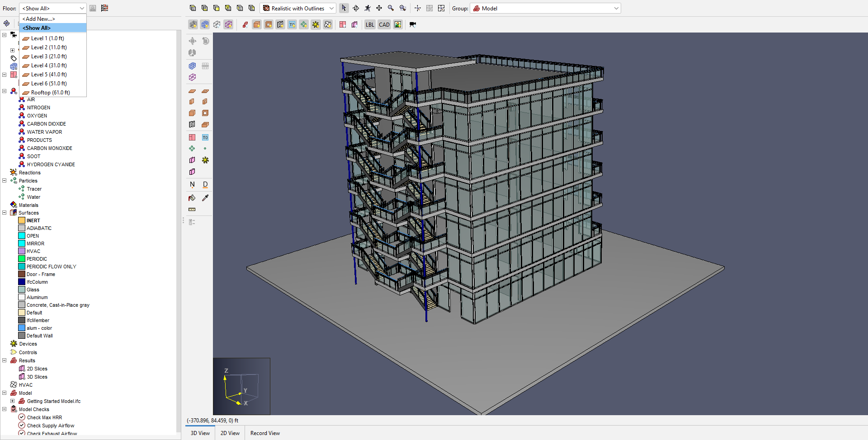The height and width of the screenshot is (440, 868).
Task: Select the Paint bucket tool
Action: pyautogui.click(x=192, y=198)
